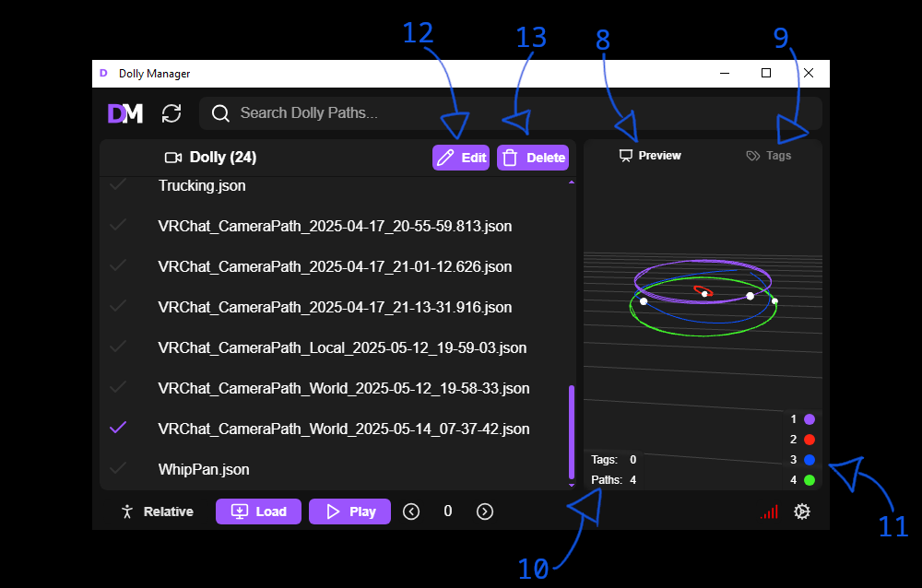Toggle the Relative mode figure icon
The image size is (922, 588).
(x=128, y=512)
